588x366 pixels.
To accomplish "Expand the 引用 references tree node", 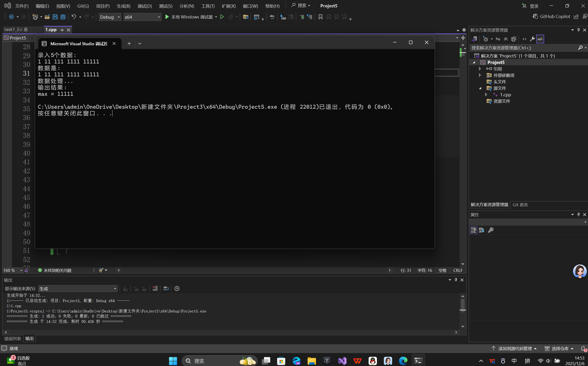I will pyautogui.click(x=480, y=69).
